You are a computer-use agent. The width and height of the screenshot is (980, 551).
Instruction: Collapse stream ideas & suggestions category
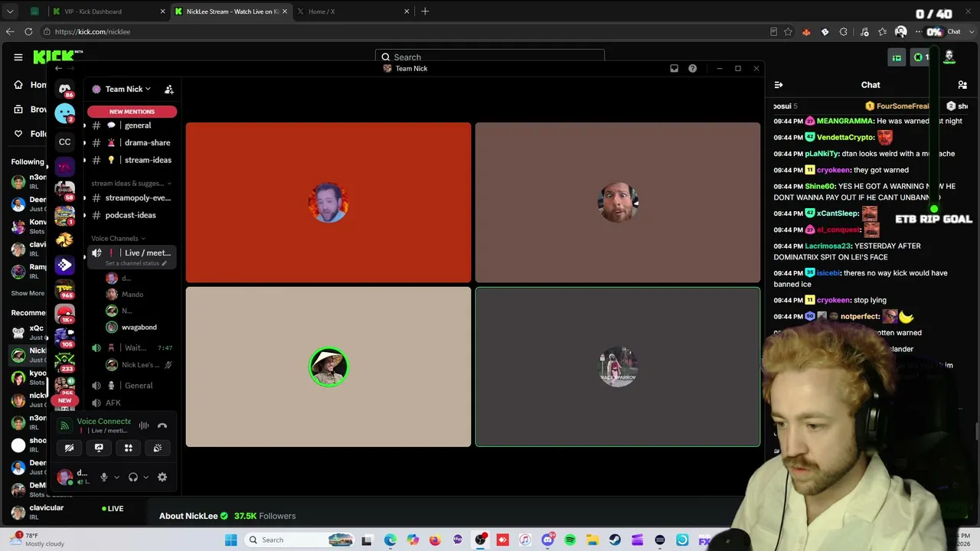tap(131, 183)
